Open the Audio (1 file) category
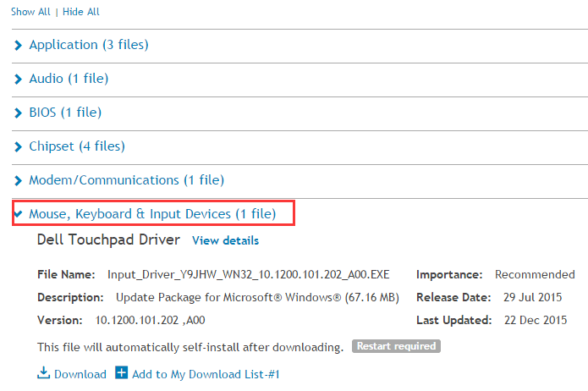588x391 pixels. 69,79
